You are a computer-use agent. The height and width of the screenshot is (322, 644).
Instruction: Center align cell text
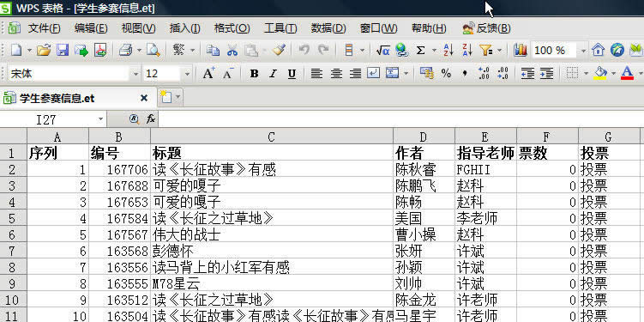coord(336,74)
